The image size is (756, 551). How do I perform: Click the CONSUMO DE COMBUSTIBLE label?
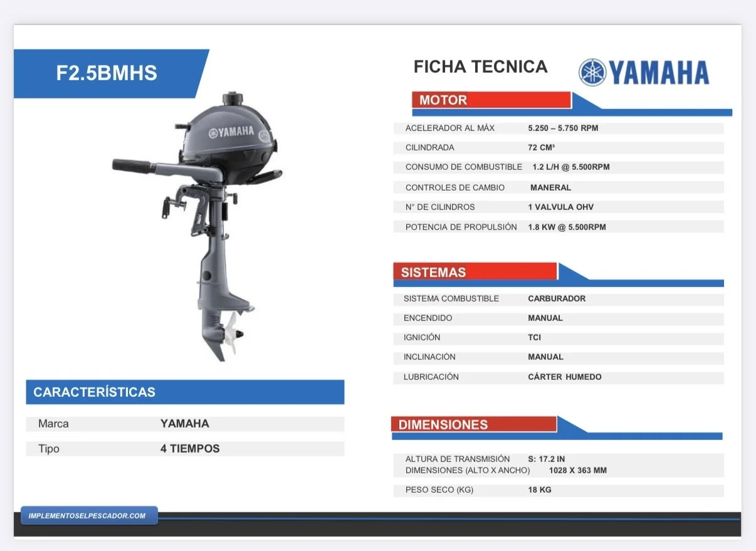click(x=464, y=167)
